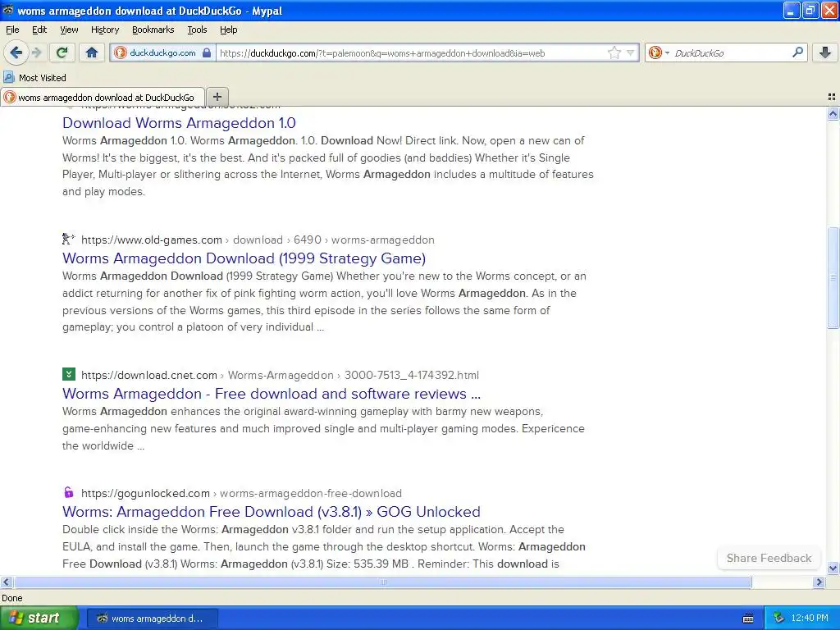Click in the address bar URL field
The height and width of the screenshot is (630, 840).
point(412,53)
